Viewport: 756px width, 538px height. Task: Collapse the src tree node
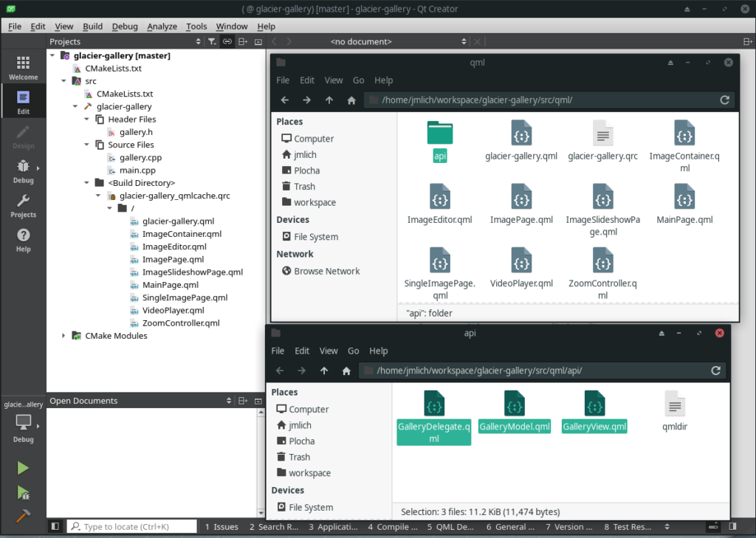[63, 81]
